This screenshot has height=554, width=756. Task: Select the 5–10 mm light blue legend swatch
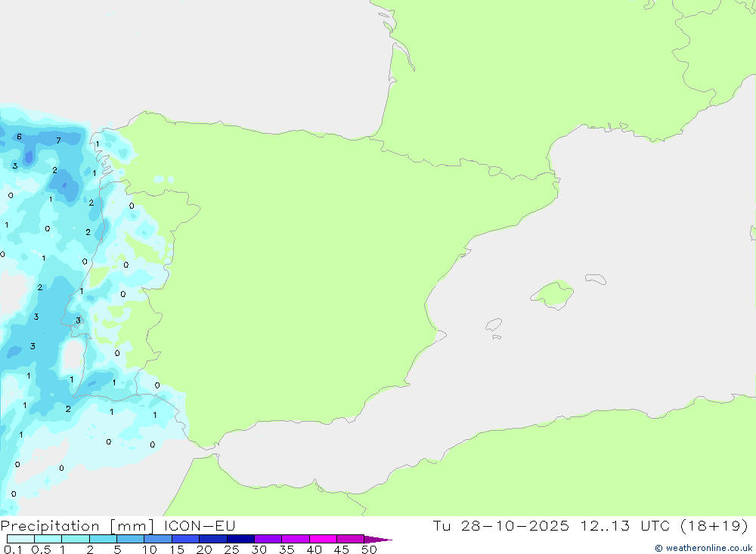tap(131, 539)
